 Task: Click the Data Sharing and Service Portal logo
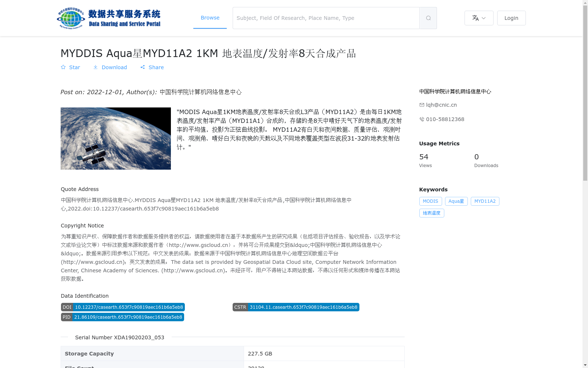pyautogui.click(x=109, y=18)
